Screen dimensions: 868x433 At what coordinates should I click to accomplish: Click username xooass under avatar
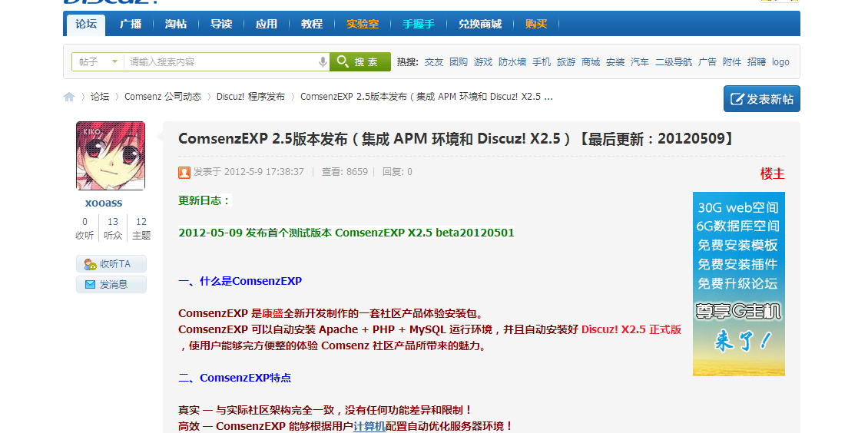click(104, 203)
